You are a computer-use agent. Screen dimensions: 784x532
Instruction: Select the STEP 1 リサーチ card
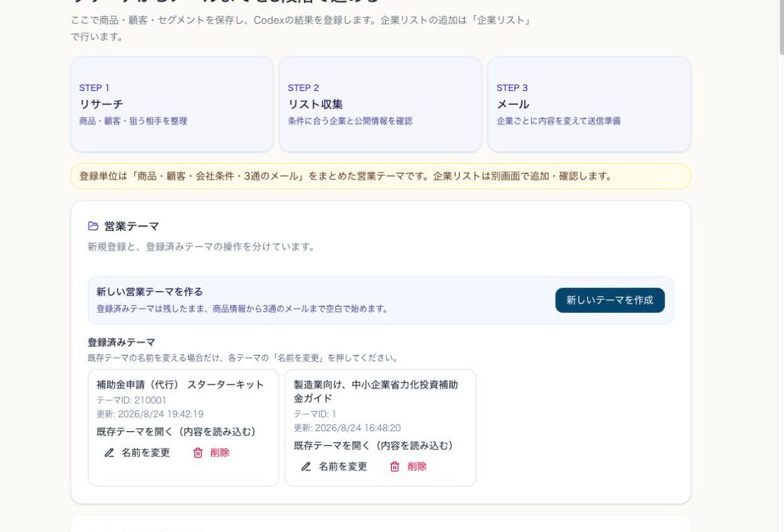coord(172,104)
